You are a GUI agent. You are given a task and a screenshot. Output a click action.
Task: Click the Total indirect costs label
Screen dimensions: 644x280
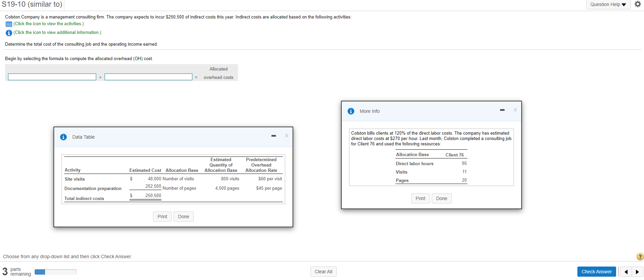coord(84,199)
